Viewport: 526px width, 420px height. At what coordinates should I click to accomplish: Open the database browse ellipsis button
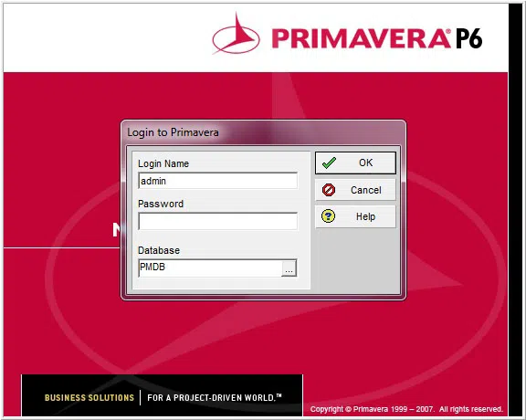click(289, 268)
